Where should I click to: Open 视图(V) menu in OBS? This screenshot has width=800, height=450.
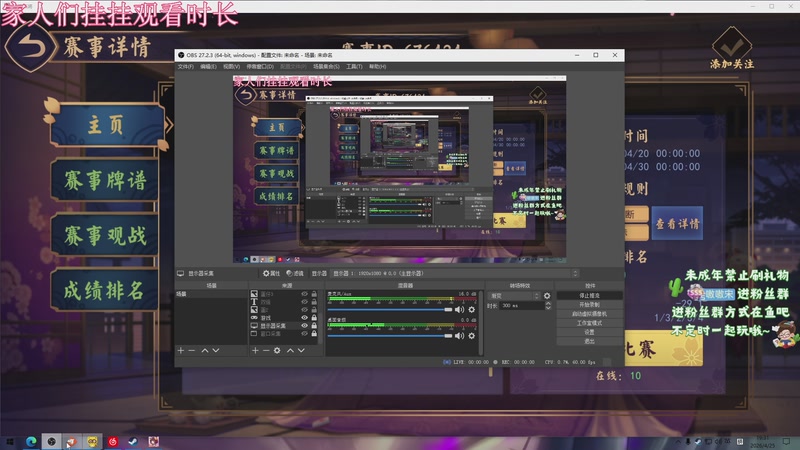231,67
